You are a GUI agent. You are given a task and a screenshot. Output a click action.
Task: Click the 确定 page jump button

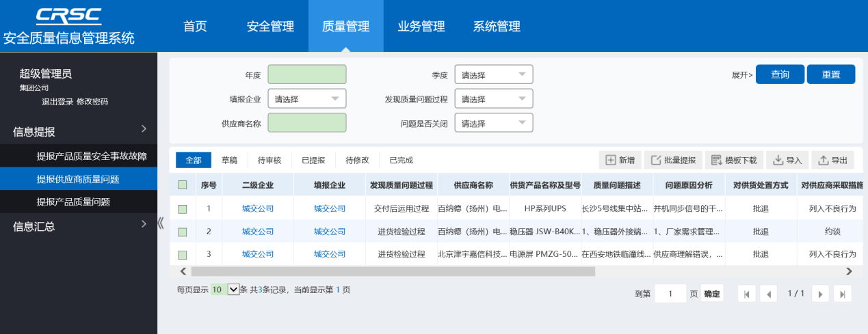(712, 294)
